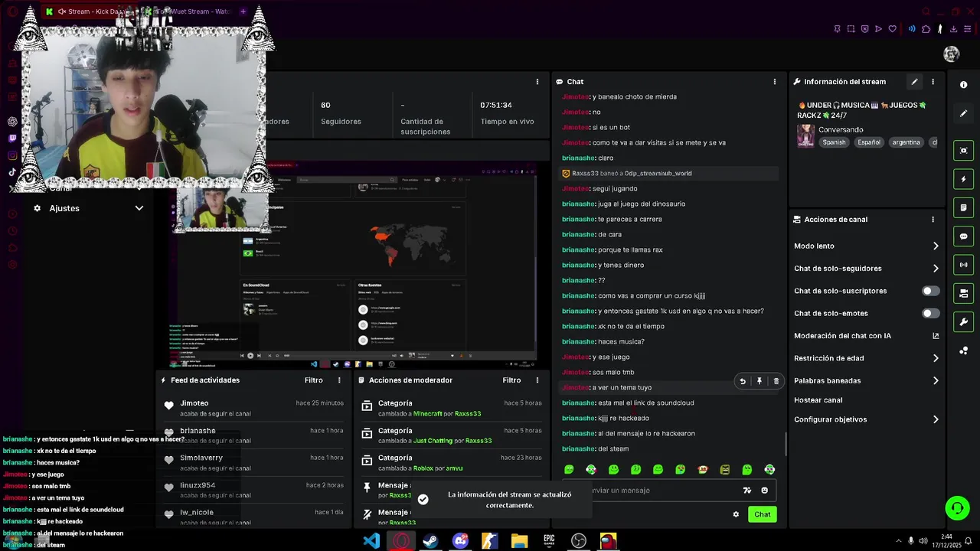
Task: Open the Chat panel options menu
Action: coord(774,82)
